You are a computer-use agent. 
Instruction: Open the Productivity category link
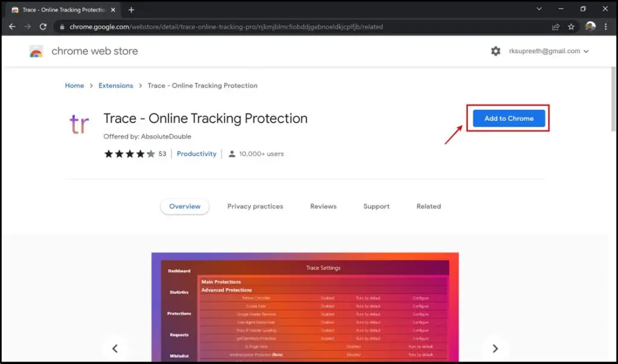[196, 154]
